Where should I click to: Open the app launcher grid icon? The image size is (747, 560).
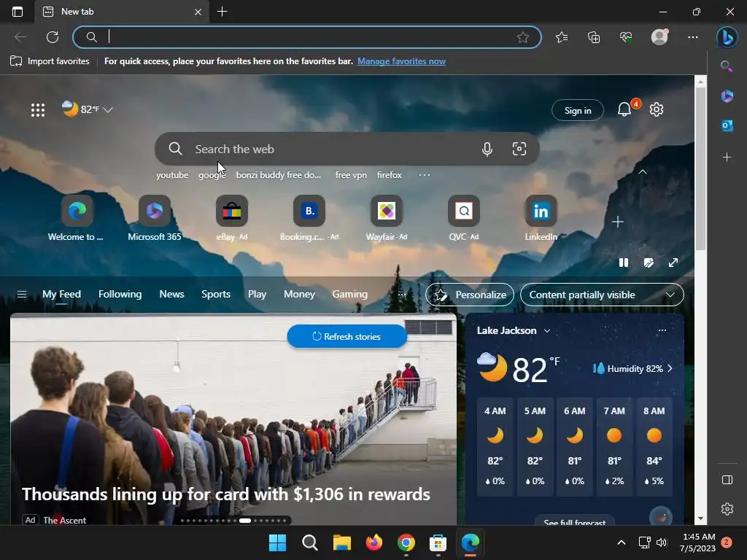pos(38,110)
